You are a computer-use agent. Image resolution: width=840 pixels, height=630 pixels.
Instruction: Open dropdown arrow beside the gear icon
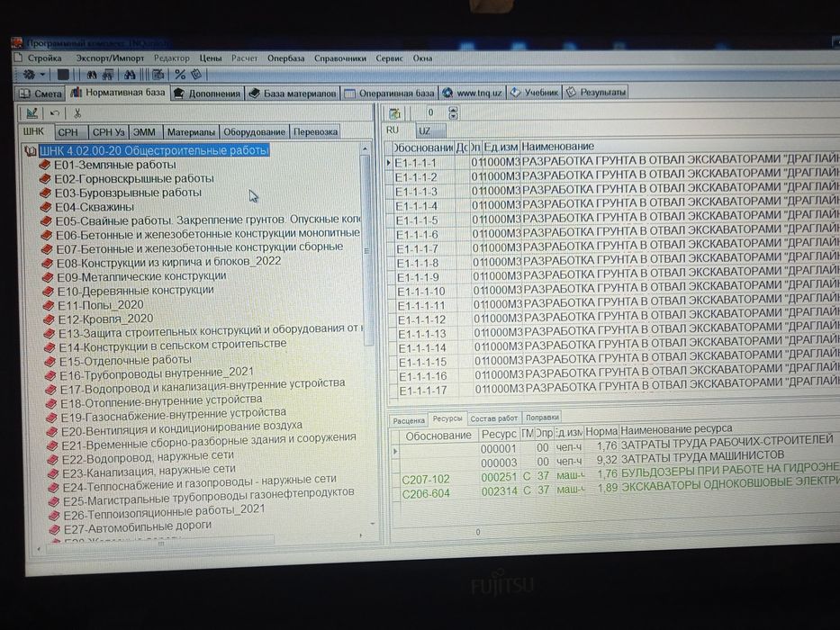click(43, 75)
